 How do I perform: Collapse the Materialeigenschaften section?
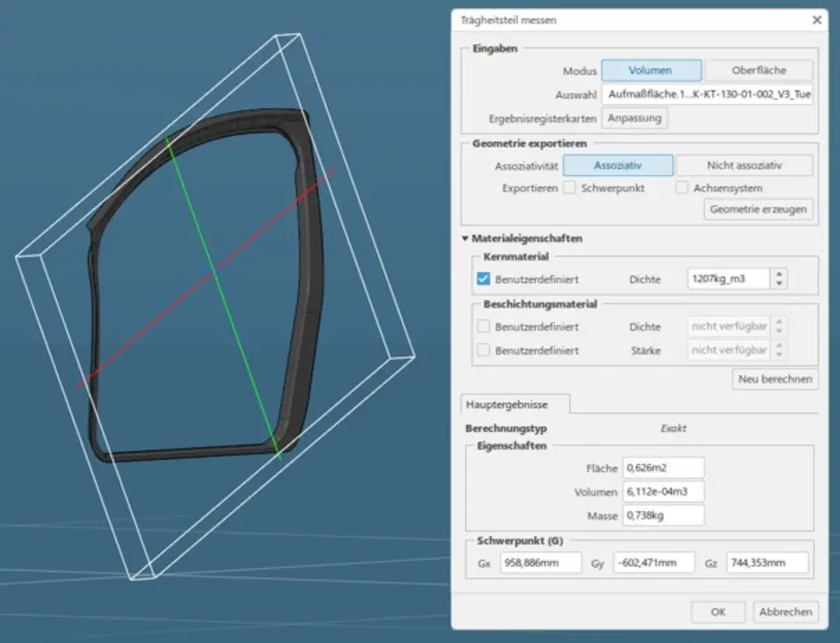[x=466, y=238]
